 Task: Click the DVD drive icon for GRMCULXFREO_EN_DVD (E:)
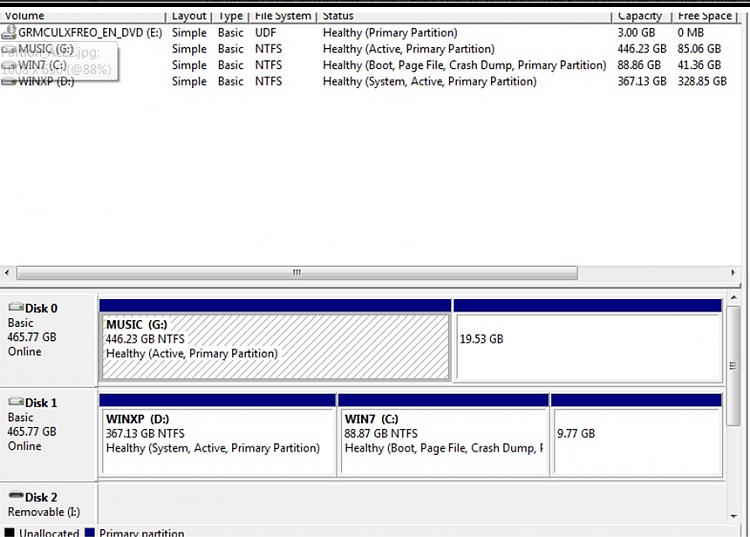(x=9, y=32)
